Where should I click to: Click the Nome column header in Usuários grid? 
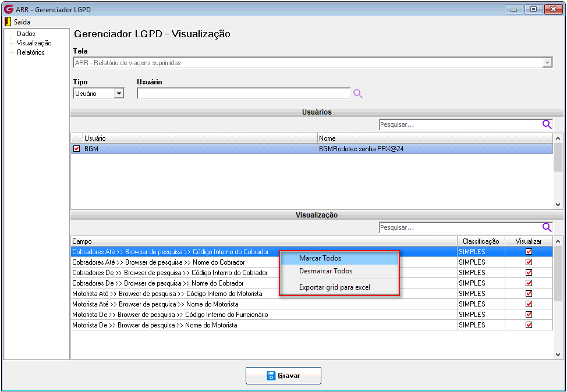[x=435, y=138]
